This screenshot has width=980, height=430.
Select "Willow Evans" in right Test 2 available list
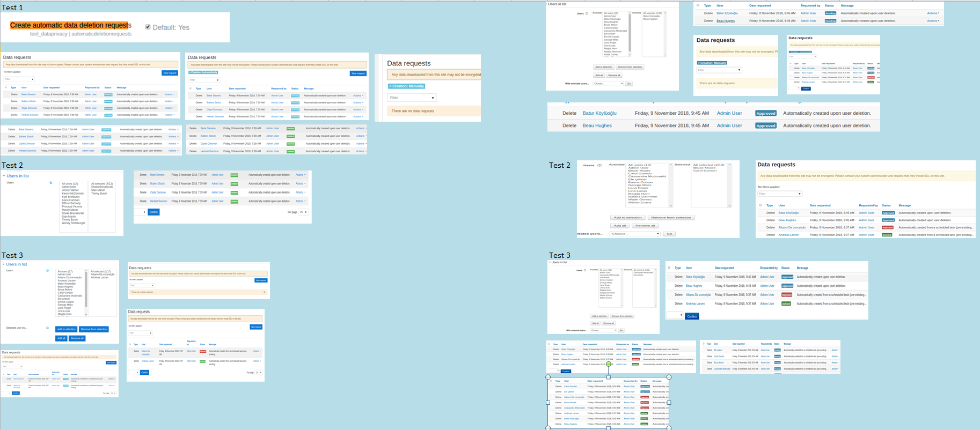[x=640, y=203]
